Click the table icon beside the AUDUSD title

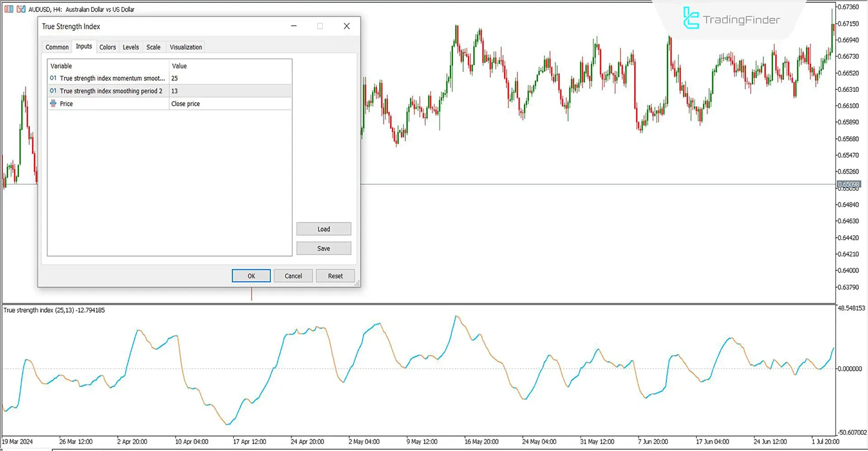pyautogui.click(x=9, y=9)
